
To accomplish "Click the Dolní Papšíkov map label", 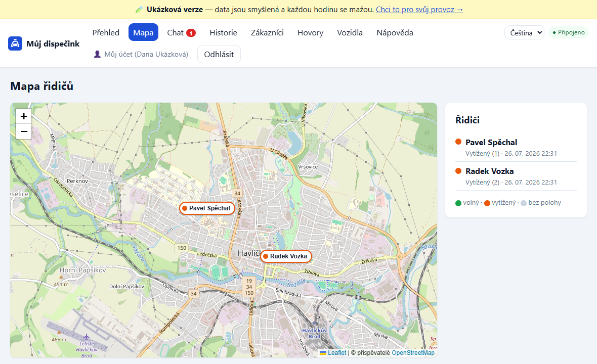I will pyautogui.click(x=126, y=287).
